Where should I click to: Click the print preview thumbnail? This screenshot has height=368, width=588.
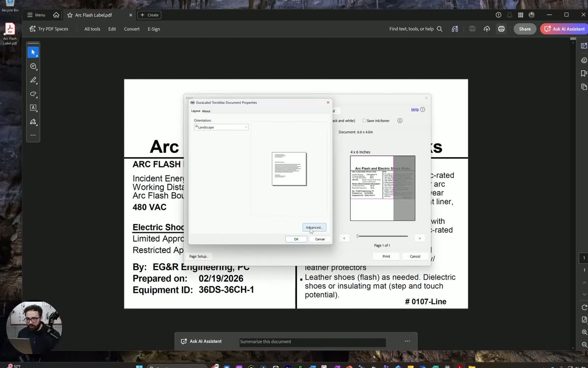pyautogui.click(x=382, y=188)
